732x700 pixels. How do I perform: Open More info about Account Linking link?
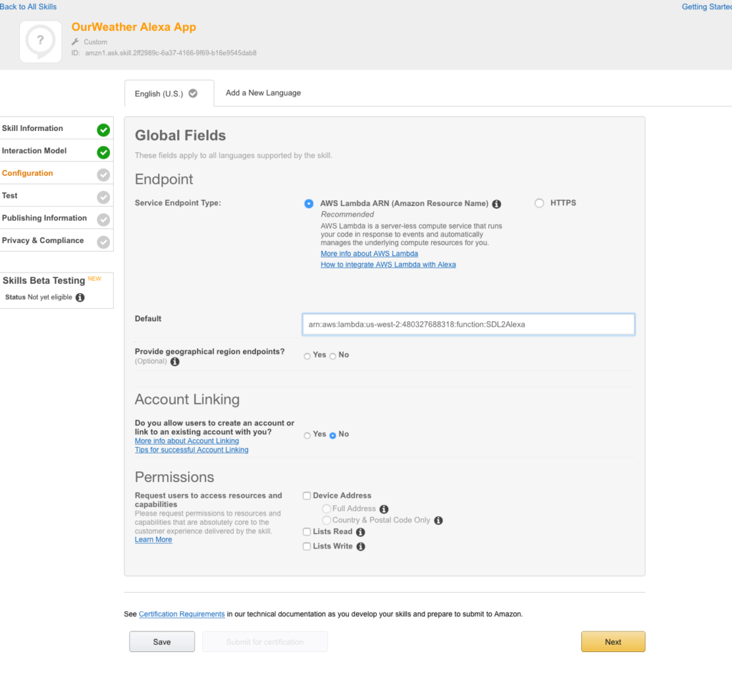coord(187,441)
